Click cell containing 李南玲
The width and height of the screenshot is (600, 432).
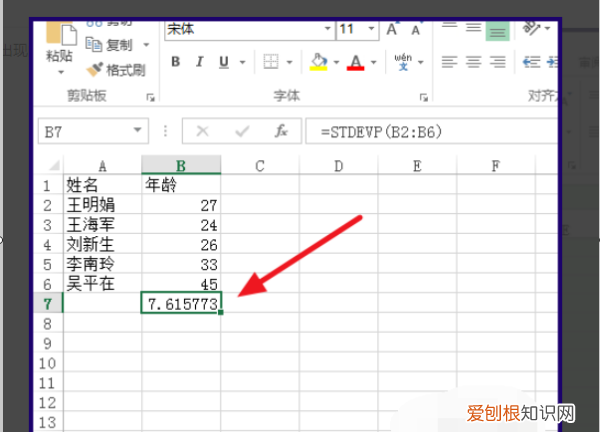click(103, 264)
